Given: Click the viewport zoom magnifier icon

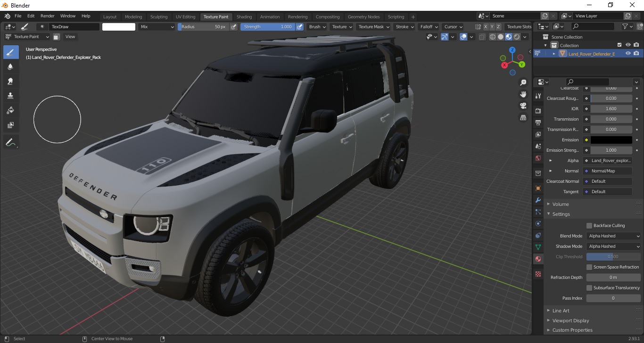Looking at the screenshot, I should 523,82.
